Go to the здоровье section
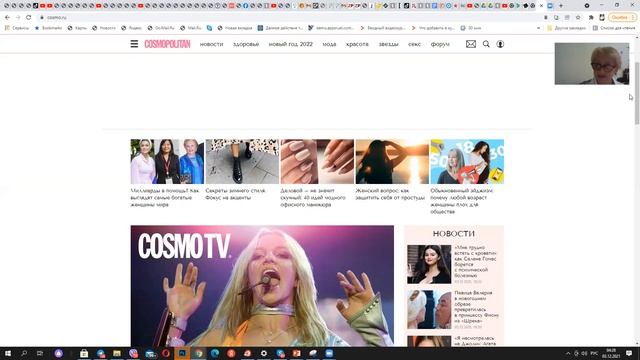Viewport: 640px width, 360px height. (246, 44)
